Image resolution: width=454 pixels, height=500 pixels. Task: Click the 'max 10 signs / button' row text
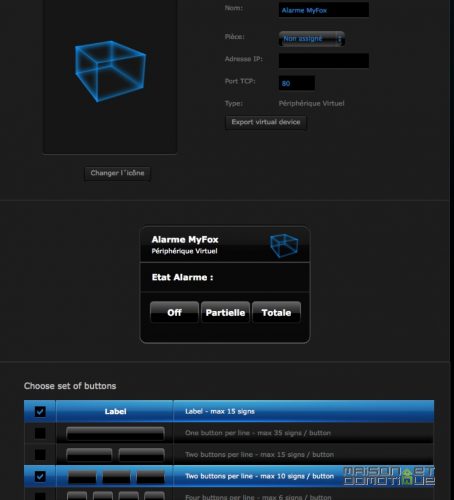[x=259, y=476]
